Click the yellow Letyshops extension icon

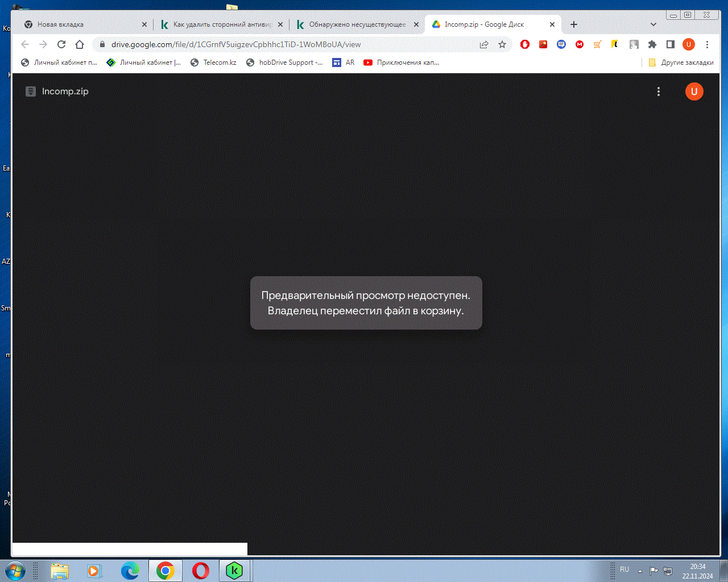[615, 44]
